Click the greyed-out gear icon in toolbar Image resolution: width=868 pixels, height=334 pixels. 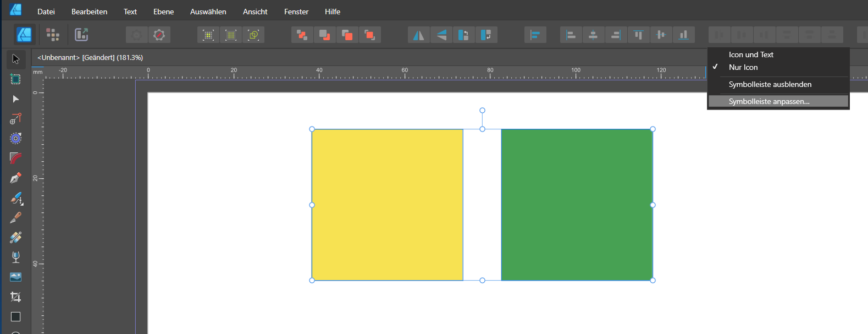(x=137, y=35)
